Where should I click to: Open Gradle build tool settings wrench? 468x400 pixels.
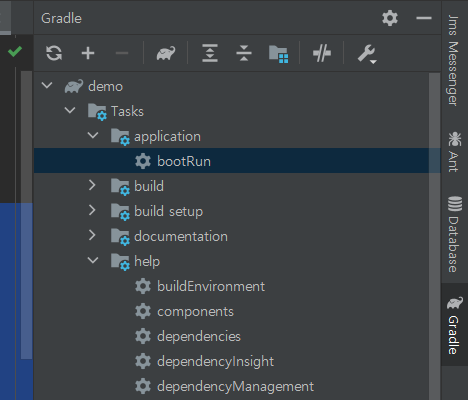[x=367, y=54]
